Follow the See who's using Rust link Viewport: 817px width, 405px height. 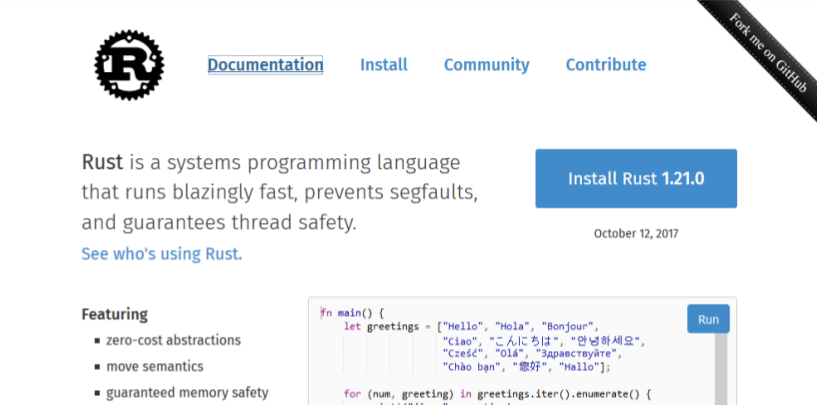pos(162,254)
